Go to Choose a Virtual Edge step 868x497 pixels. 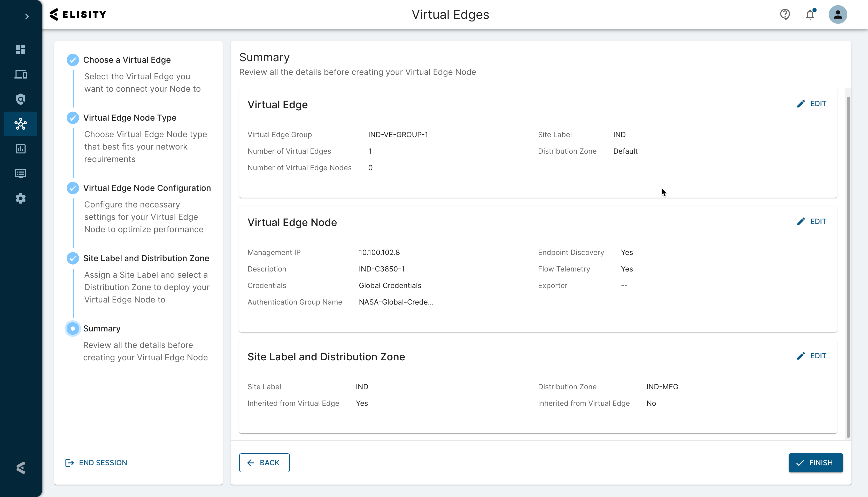(x=127, y=60)
